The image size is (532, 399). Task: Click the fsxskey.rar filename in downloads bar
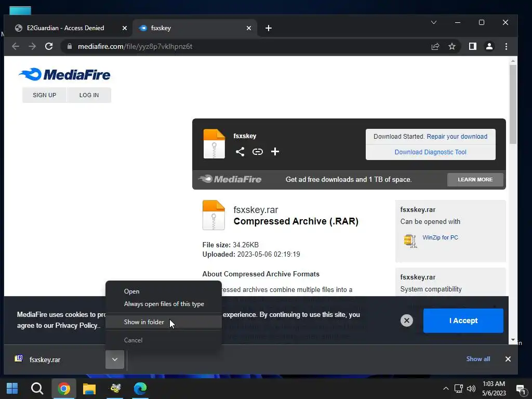point(45,360)
